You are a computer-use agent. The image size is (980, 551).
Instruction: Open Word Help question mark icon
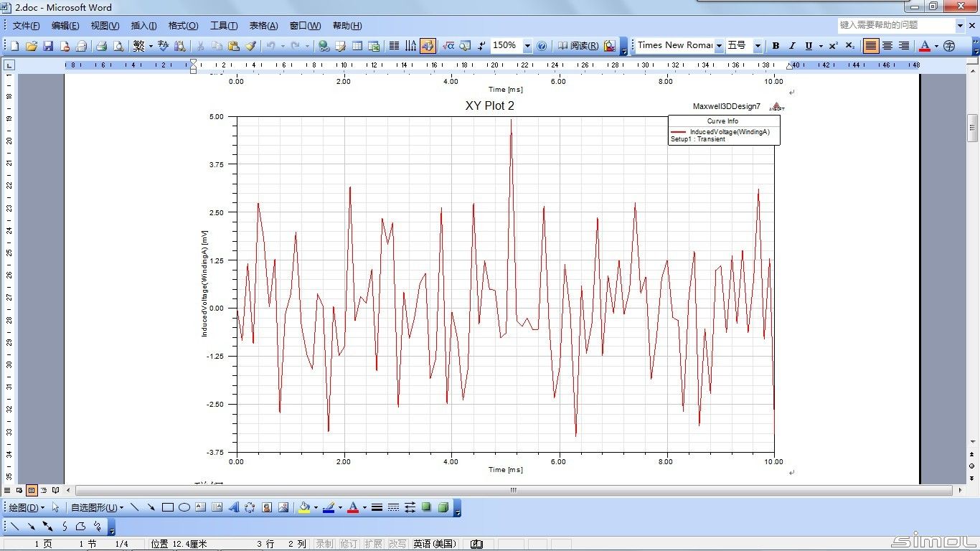[x=542, y=46]
